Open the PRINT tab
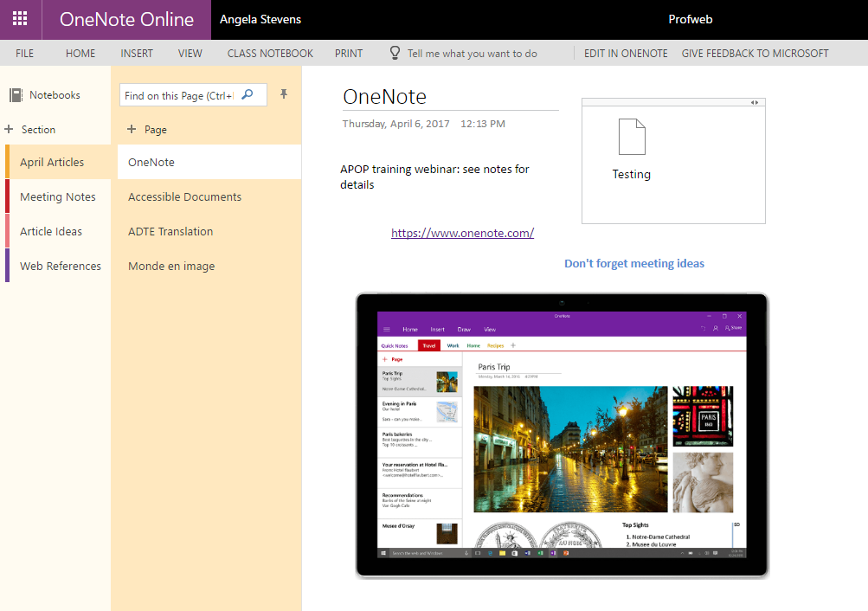The image size is (868, 611). point(349,53)
